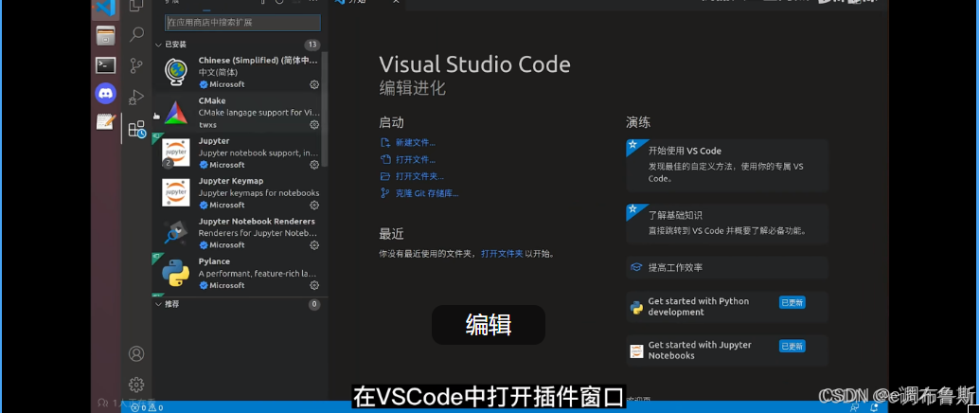Open manage gear for Chinese (Simplified) extension
Screen dimensions: 980x413
314,84
